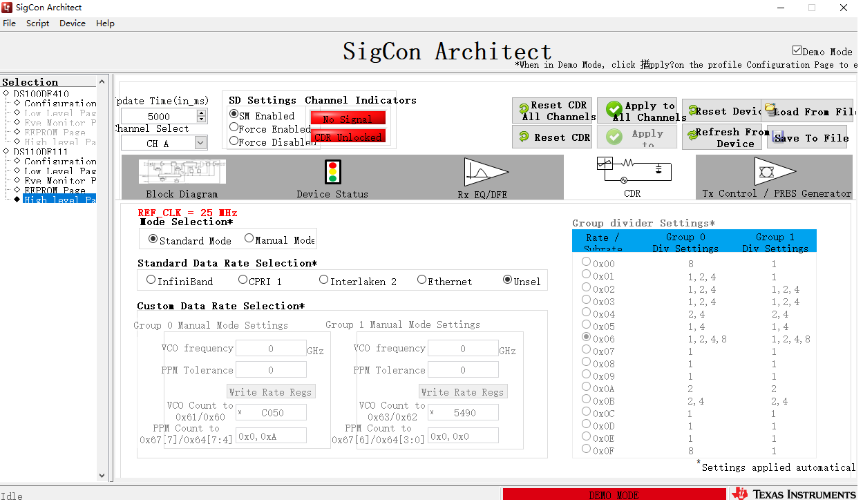This screenshot has width=863, height=504.
Task: Choose Manual Mode
Action: pos(249,239)
